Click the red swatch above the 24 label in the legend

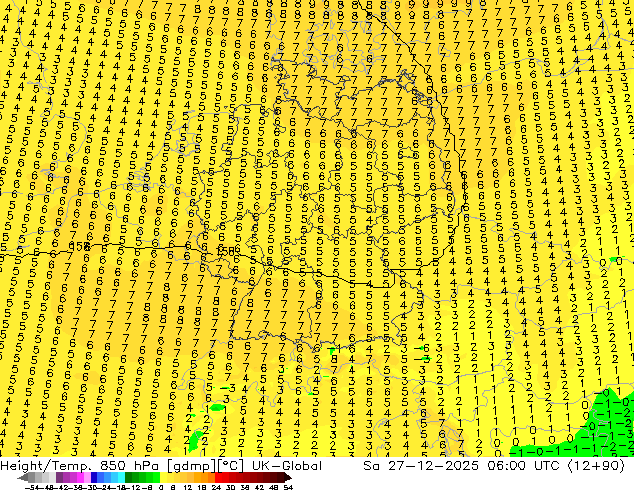coord(218,477)
